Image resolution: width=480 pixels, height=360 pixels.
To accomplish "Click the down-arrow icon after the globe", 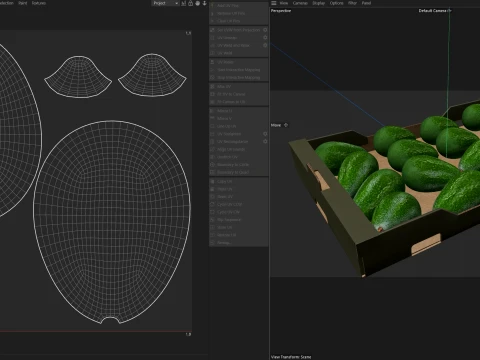I will click(x=204, y=3).
